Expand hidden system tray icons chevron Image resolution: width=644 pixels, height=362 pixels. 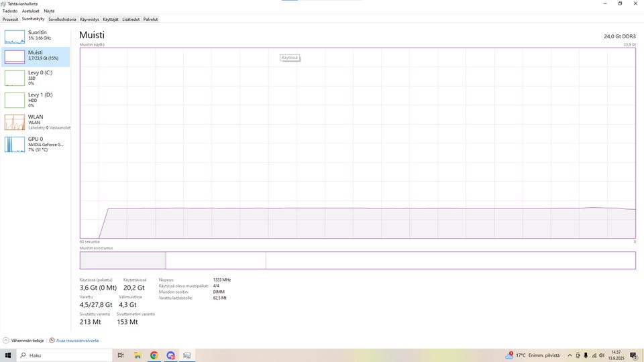(x=570, y=355)
